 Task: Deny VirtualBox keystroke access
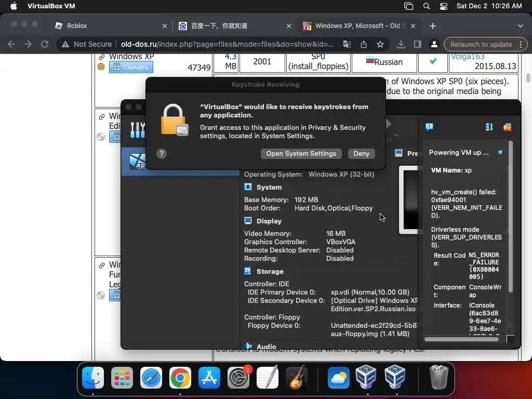point(362,154)
